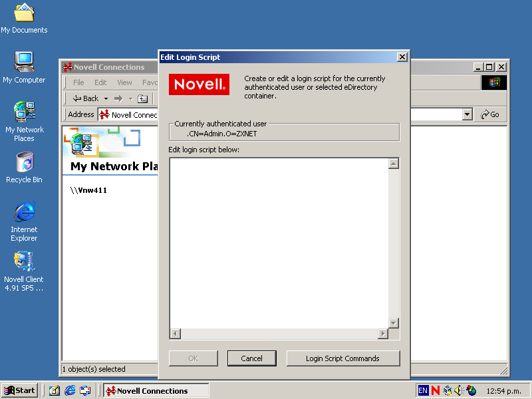Click the Cancel button
The height and width of the screenshot is (399, 532).
tap(252, 358)
